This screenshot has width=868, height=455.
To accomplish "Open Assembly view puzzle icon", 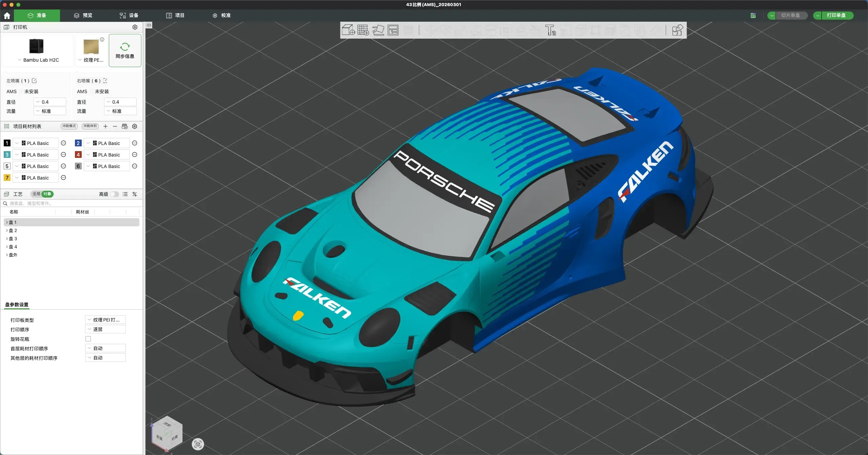I will pos(677,30).
